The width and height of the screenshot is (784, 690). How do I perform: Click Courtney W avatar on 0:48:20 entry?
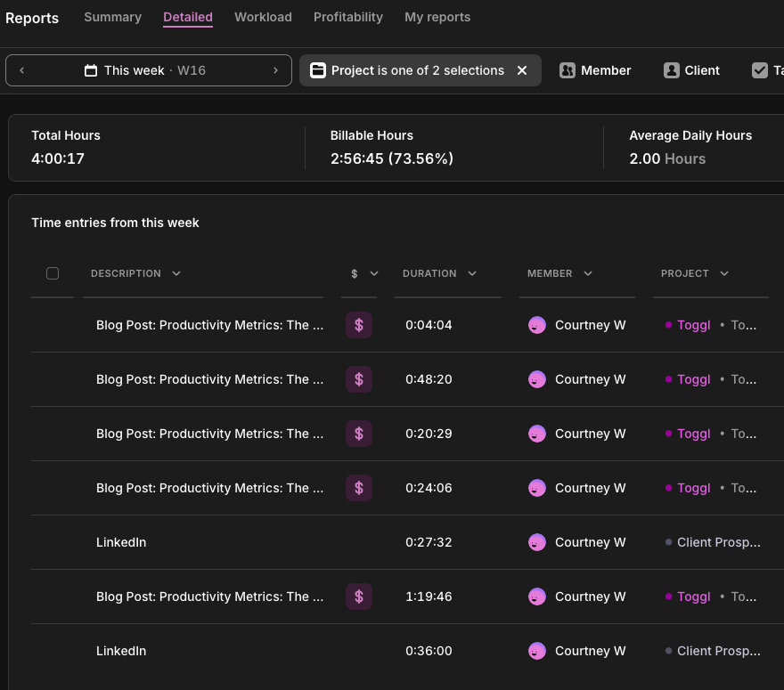pyautogui.click(x=536, y=379)
